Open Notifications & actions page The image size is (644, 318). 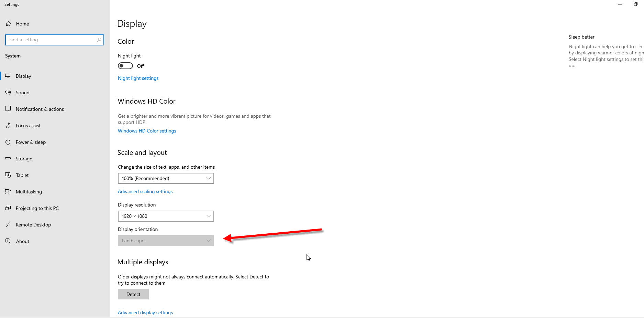[55, 109]
